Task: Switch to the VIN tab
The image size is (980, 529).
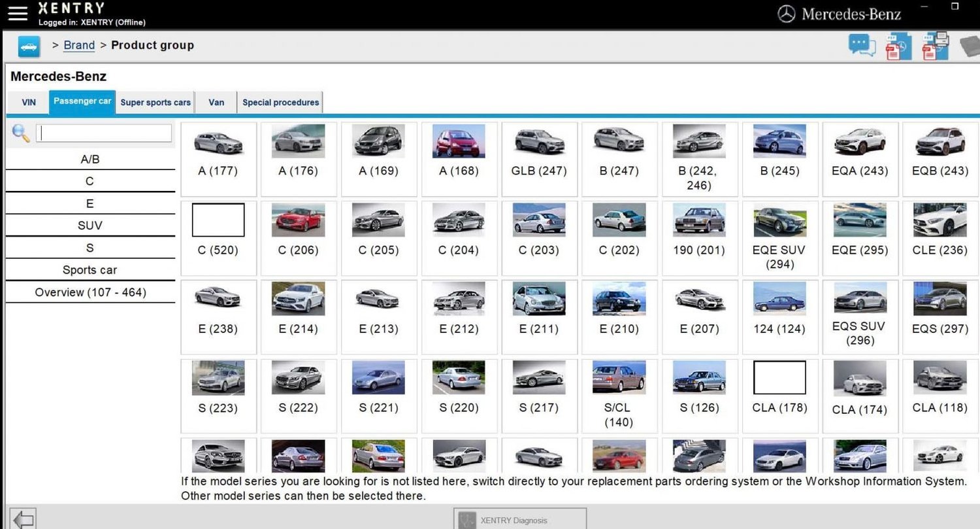Action: 29,103
